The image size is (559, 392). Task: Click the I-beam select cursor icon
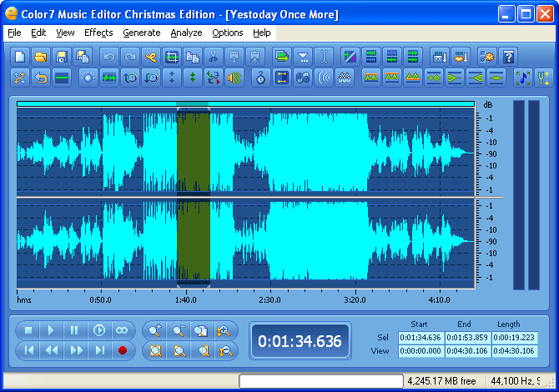tap(324, 57)
